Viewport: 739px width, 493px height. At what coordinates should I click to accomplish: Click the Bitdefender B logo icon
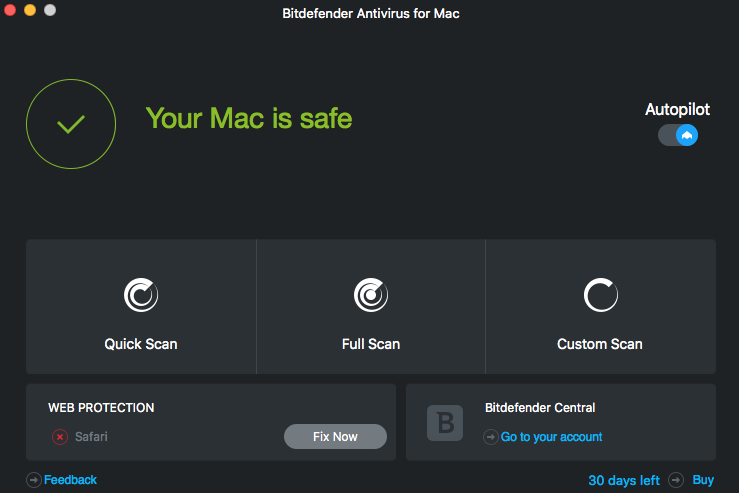[x=445, y=423]
